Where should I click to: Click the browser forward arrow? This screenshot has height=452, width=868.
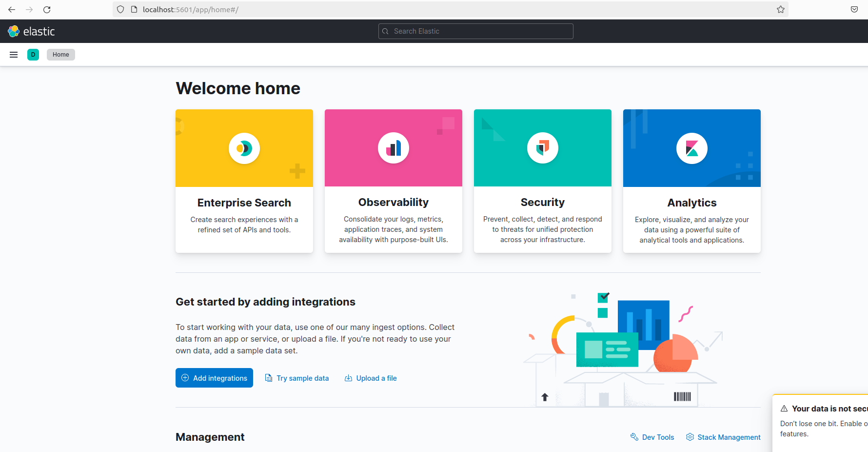point(29,10)
